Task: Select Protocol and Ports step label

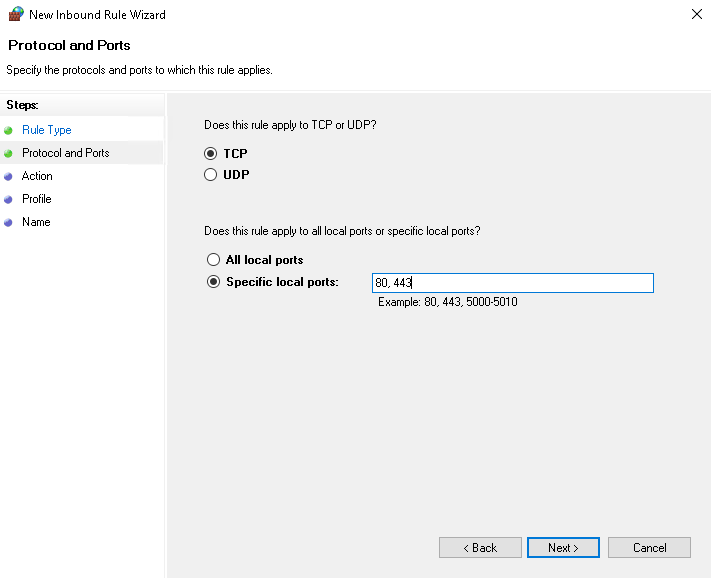Action: click(x=66, y=153)
